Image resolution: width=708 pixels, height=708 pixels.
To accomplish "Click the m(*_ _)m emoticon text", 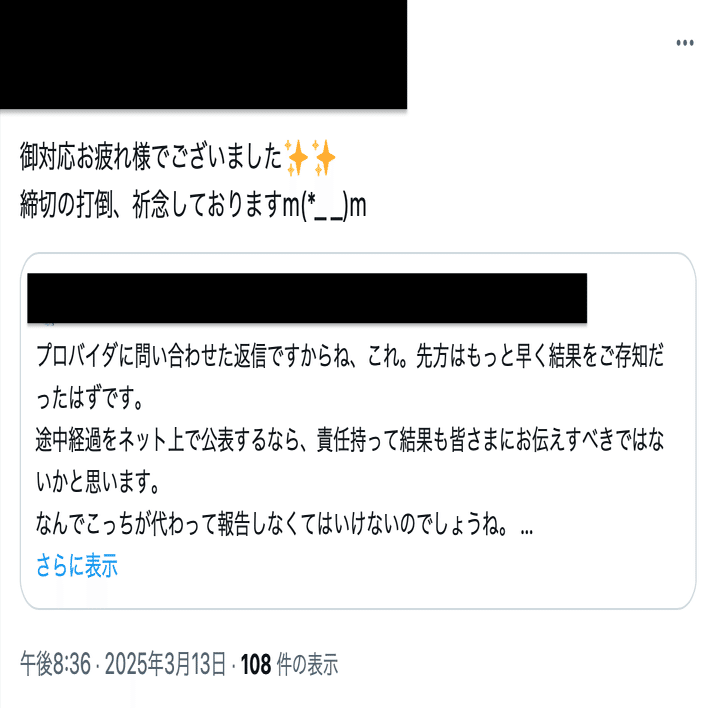I will coord(324,206).
